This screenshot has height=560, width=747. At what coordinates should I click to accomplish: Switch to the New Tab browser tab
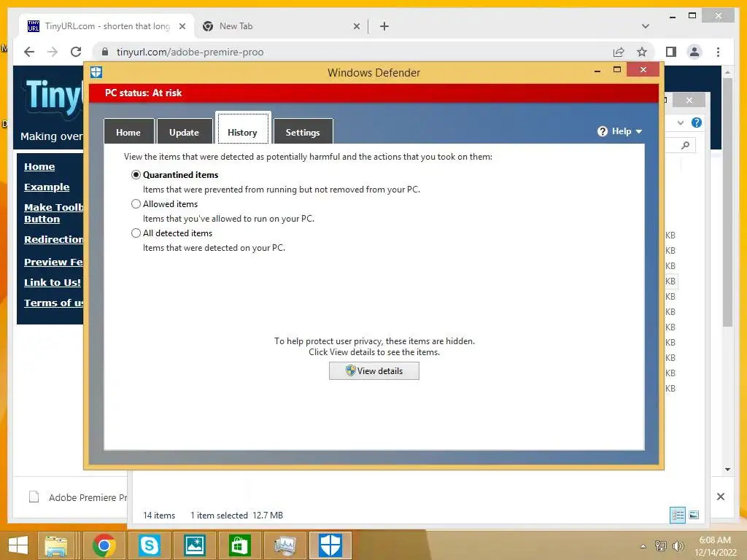281,26
